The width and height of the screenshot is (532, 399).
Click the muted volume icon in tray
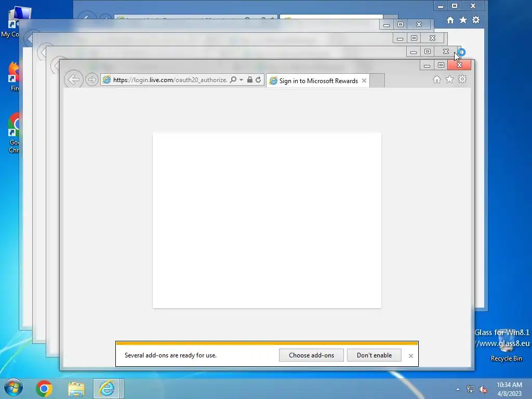(483, 389)
